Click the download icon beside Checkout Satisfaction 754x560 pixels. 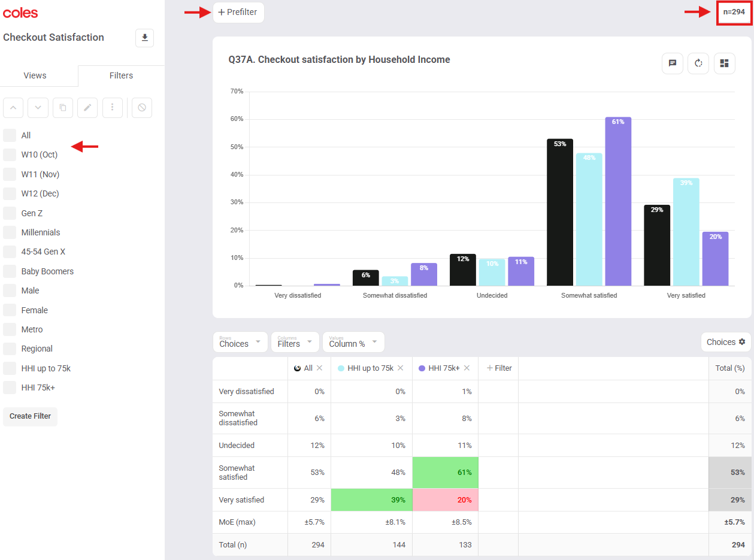(x=144, y=38)
